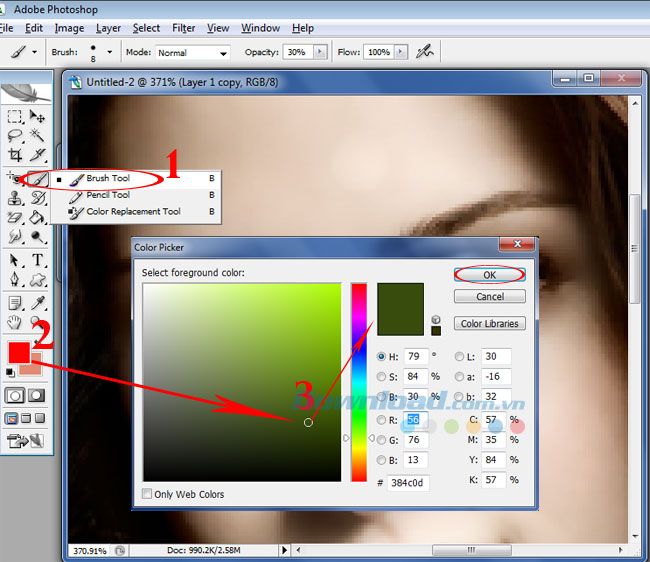Select the S saturation radio button

point(381,376)
